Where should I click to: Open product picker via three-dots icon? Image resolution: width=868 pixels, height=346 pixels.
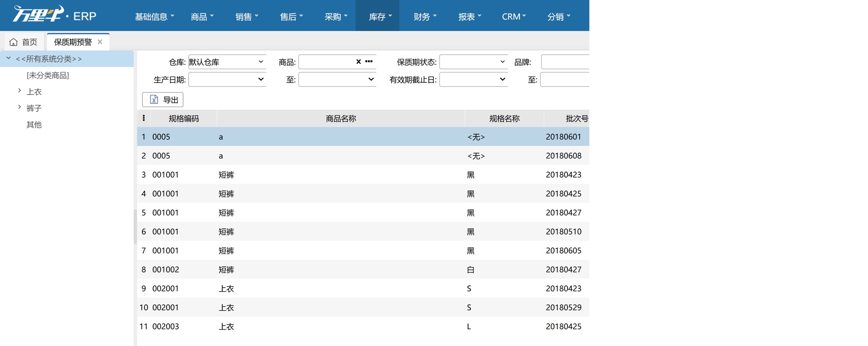[x=369, y=62]
